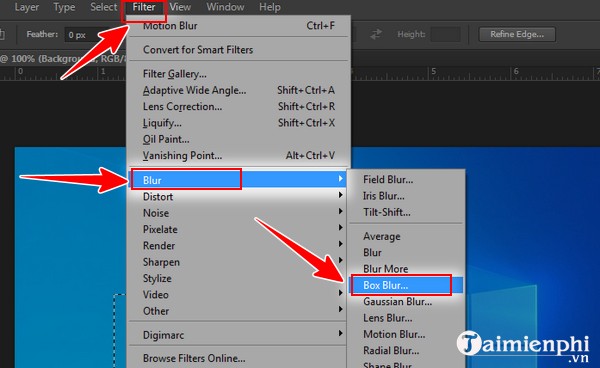
Task: Click the swap width and height icon
Action: coord(376,34)
